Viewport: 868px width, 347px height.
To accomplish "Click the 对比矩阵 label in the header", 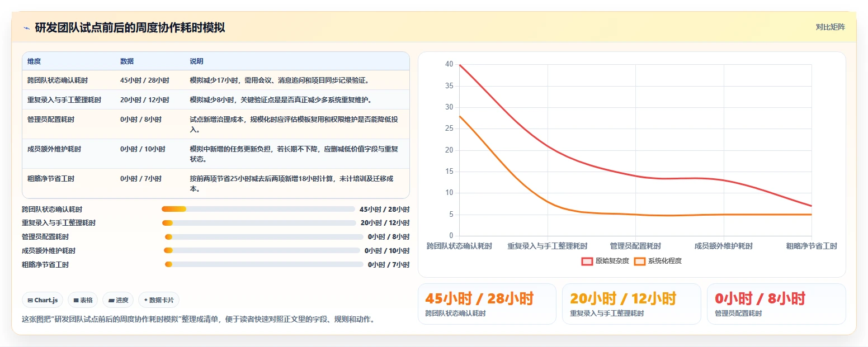I will (x=830, y=27).
